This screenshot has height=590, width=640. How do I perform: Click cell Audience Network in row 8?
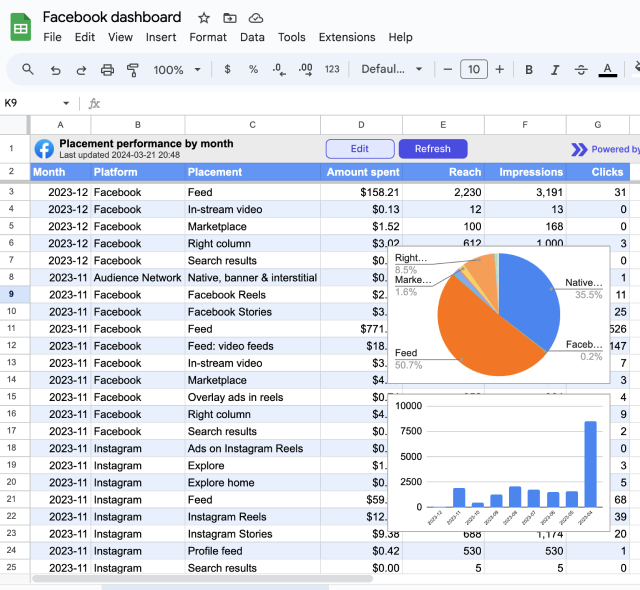137,278
